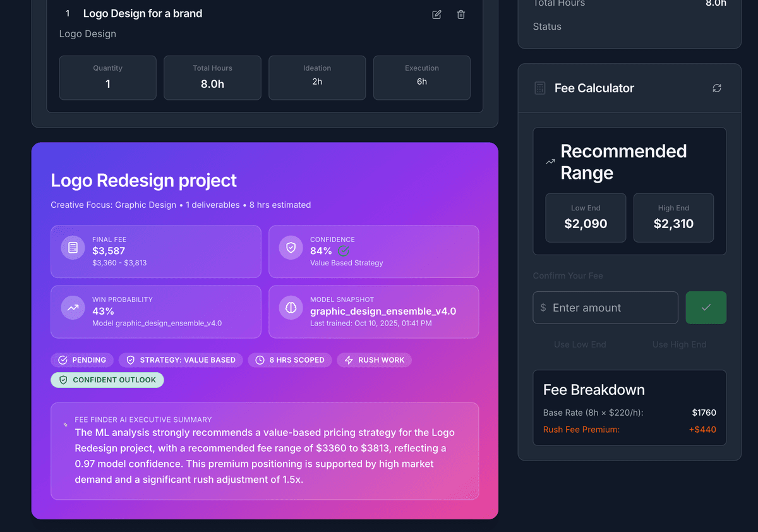Viewport: 758px width, 532px height.
Task: Click the Pending status badge
Action: point(82,360)
